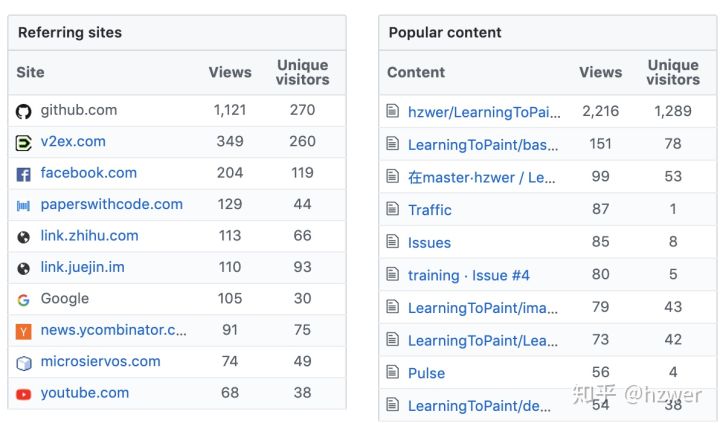Click the GitHub octocat icon beside github.com
The width and height of the screenshot is (720, 423).
[24, 111]
